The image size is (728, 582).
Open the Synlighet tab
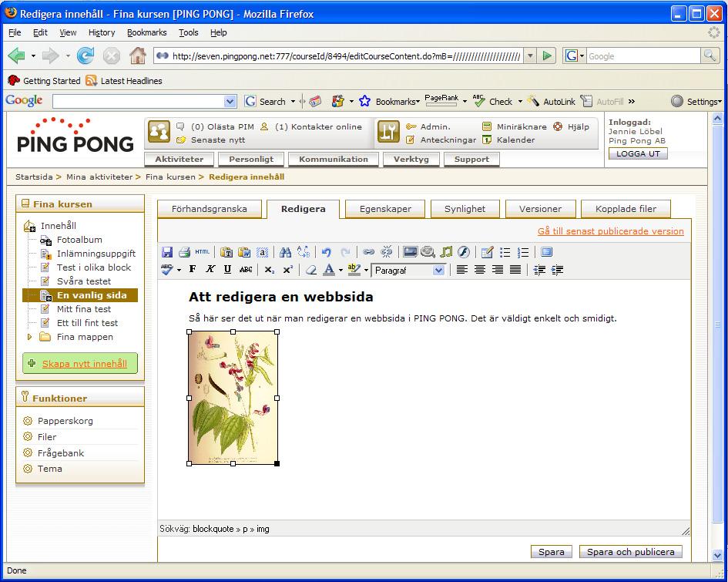[465, 209]
